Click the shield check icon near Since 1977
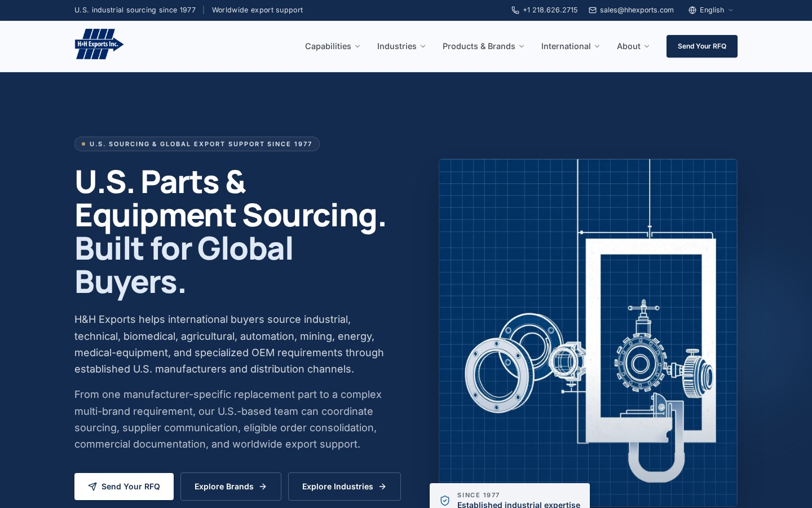Viewport: 812px width, 508px height. (445, 500)
